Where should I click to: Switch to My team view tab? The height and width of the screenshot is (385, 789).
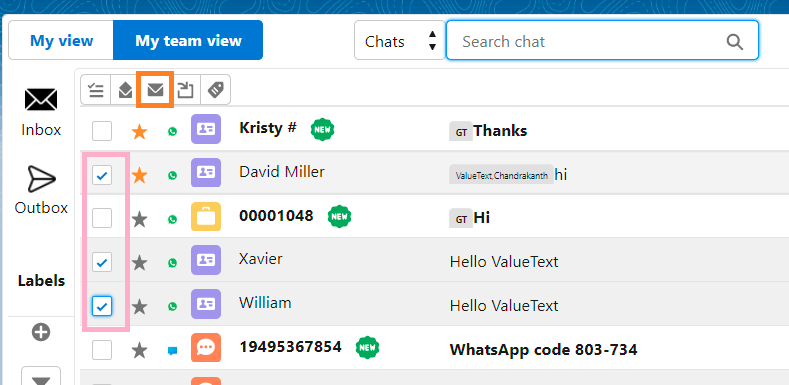[x=188, y=40]
